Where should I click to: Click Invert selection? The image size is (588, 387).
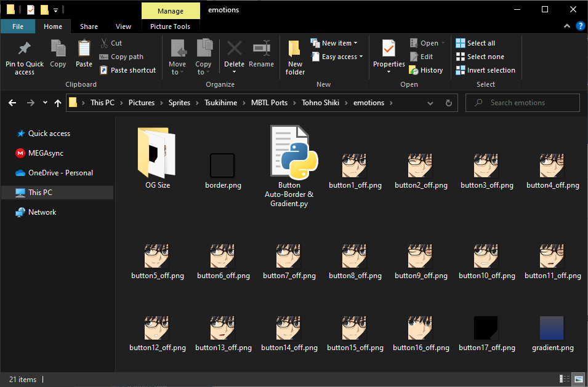486,70
